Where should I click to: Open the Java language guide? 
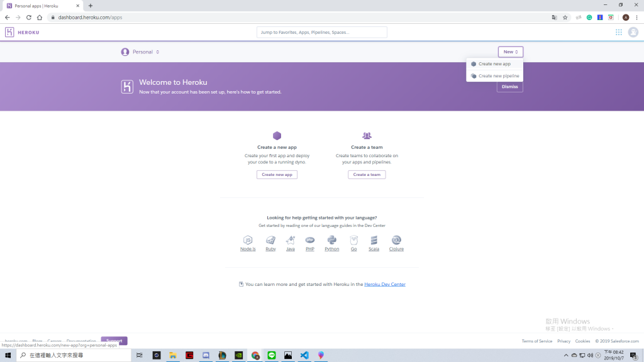click(x=291, y=249)
